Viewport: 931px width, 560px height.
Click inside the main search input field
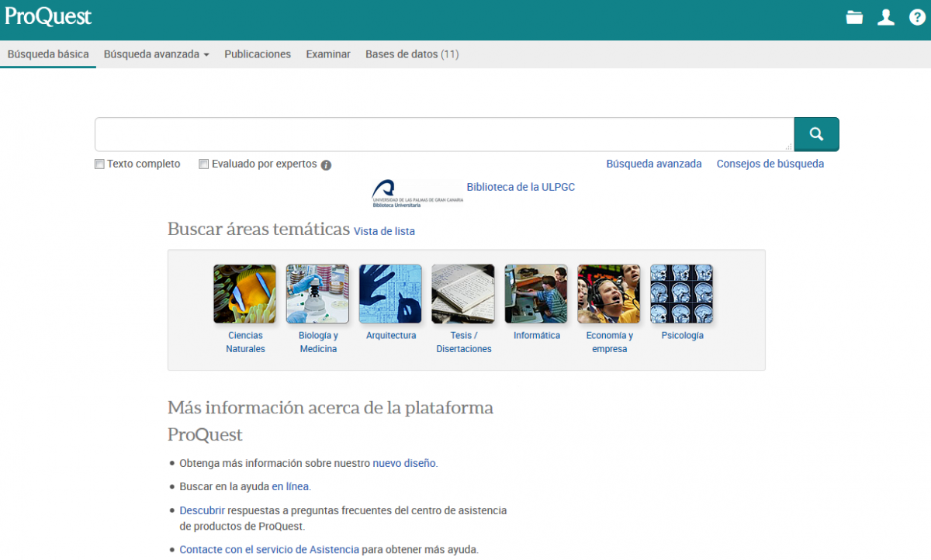point(444,134)
